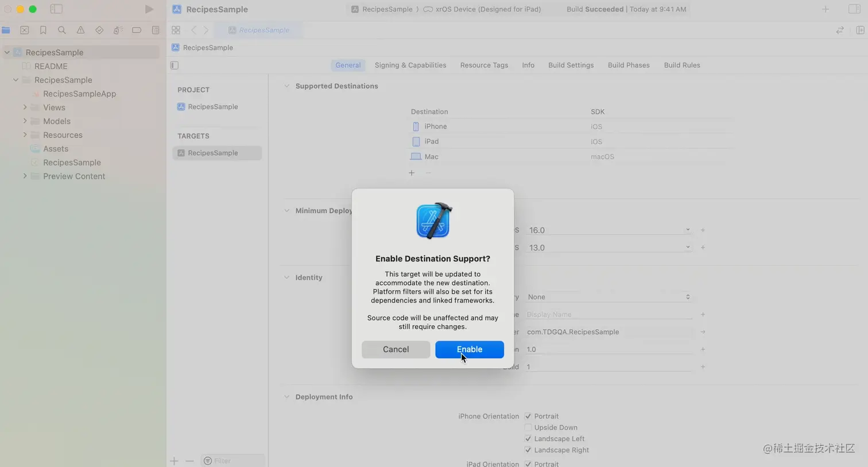Switch to the Info tab
Image resolution: width=868 pixels, height=467 pixels.
click(528, 65)
